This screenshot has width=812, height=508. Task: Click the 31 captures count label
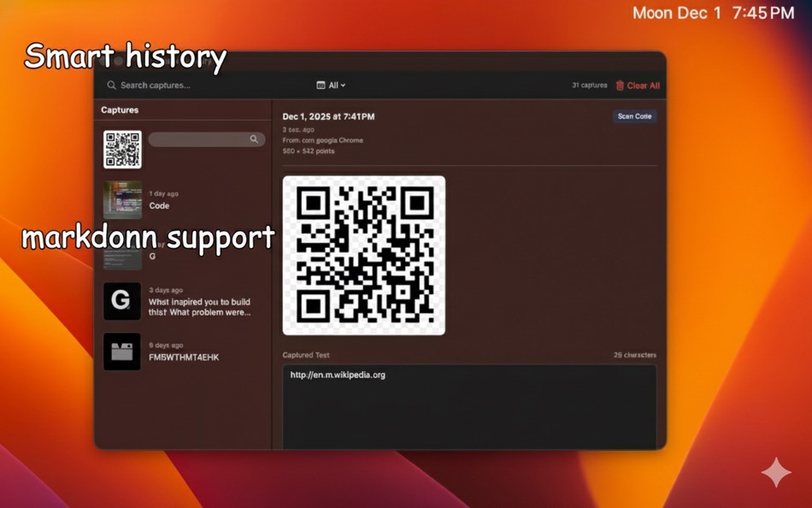pos(589,85)
